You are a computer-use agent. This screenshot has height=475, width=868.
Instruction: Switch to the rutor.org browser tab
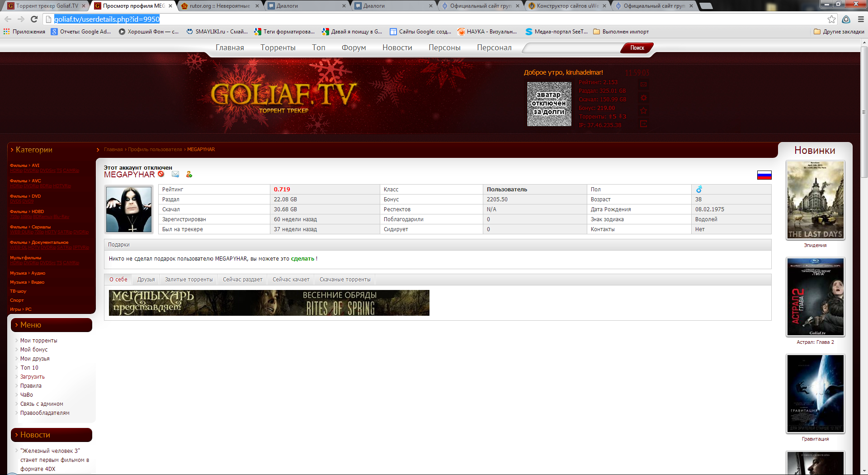pyautogui.click(x=220, y=6)
